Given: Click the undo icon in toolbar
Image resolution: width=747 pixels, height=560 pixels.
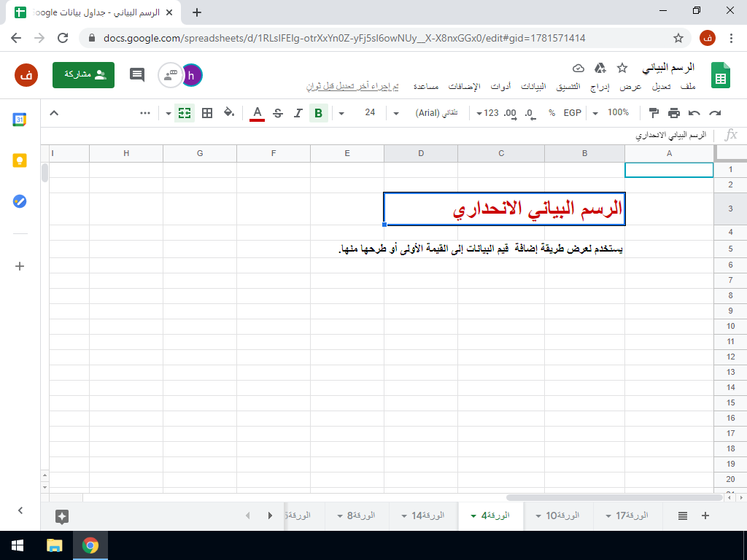Looking at the screenshot, I should tap(694, 113).
